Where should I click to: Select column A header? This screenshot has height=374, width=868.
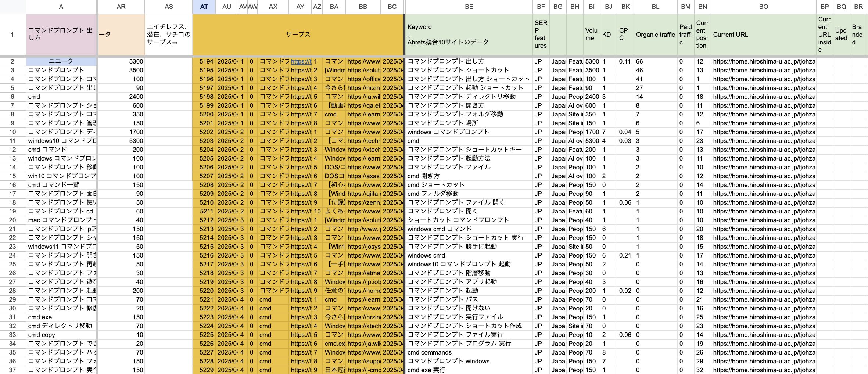pos(61,7)
